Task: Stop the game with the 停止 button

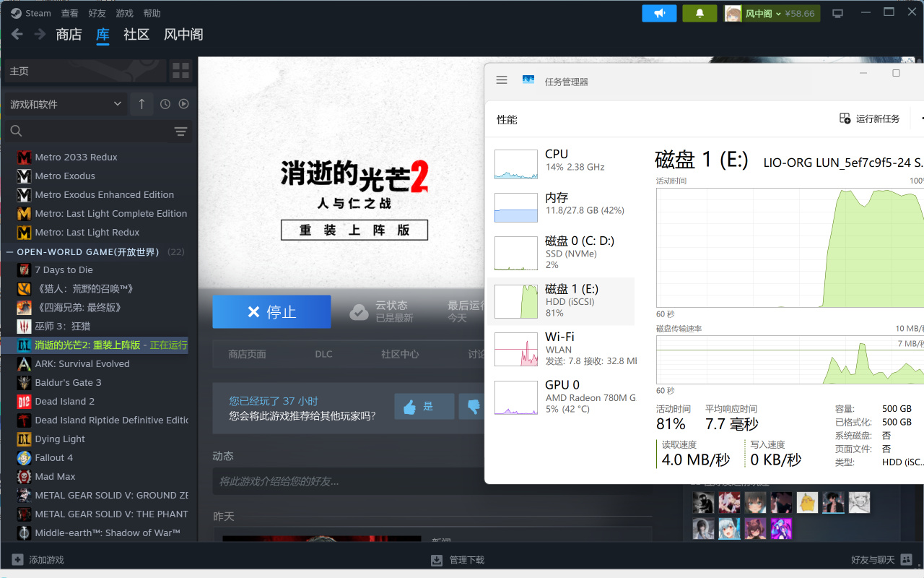Action: (x=271, y=311)
